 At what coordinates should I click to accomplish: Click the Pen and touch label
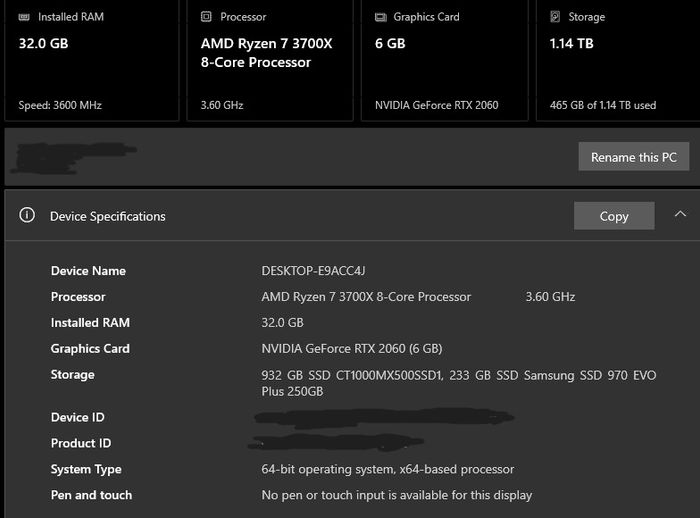coord(92,495)
